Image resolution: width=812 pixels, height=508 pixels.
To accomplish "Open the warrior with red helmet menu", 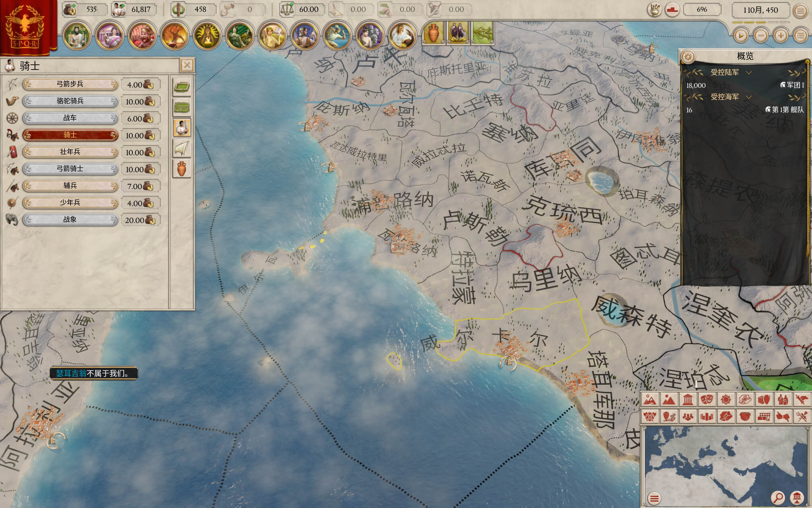I will 142,35.
